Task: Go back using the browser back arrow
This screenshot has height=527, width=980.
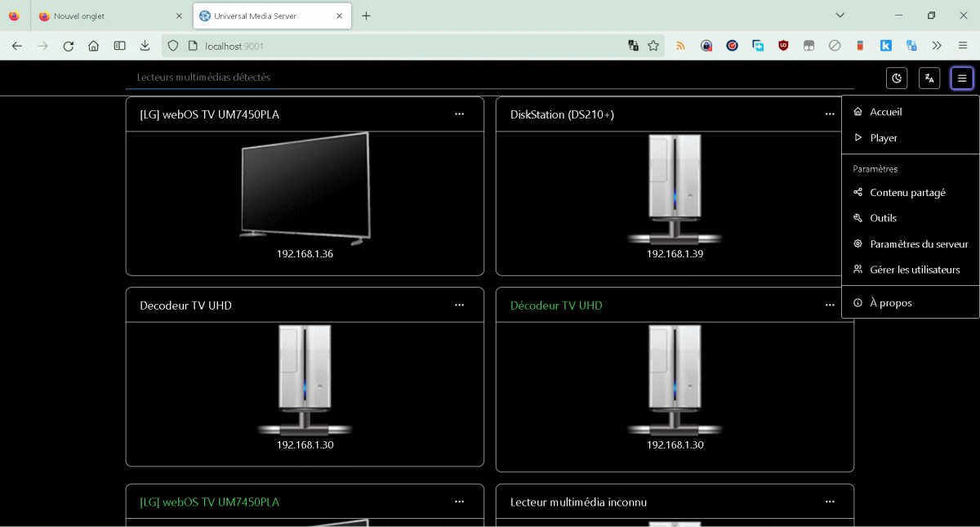Action: click(16, 46)
